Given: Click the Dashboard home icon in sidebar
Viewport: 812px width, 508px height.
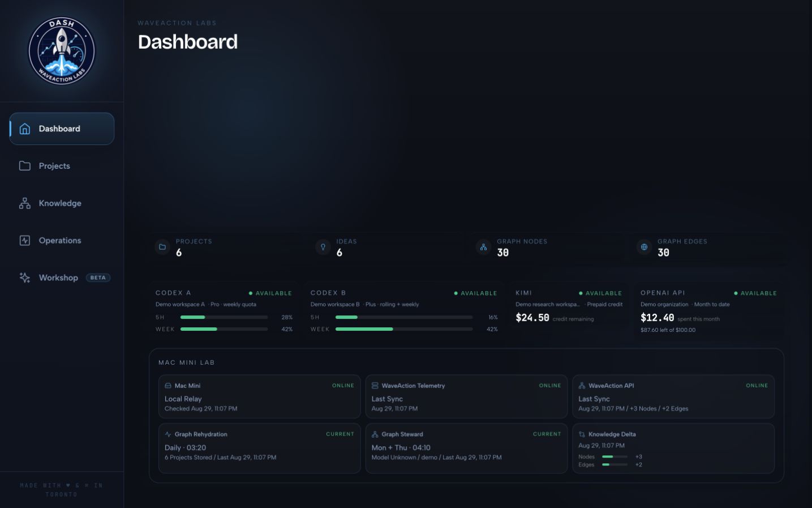Looking at the screenshot, I should (25, 129).
